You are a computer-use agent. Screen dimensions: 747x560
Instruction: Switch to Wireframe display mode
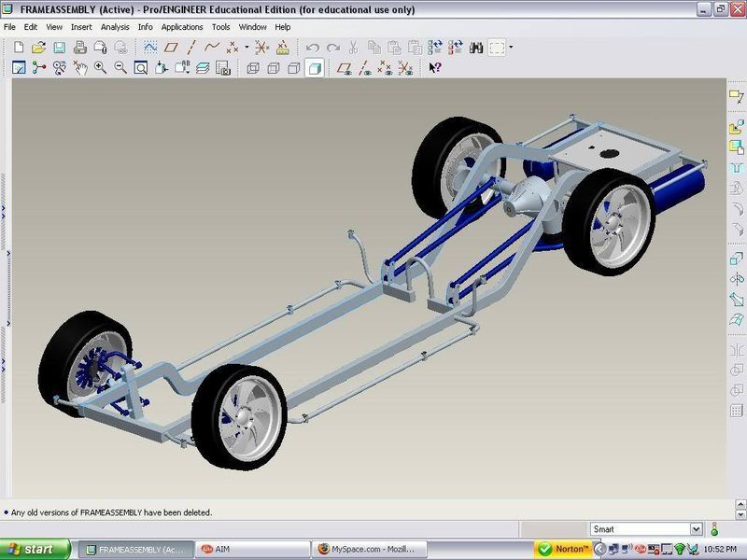[x=252, y=67]
